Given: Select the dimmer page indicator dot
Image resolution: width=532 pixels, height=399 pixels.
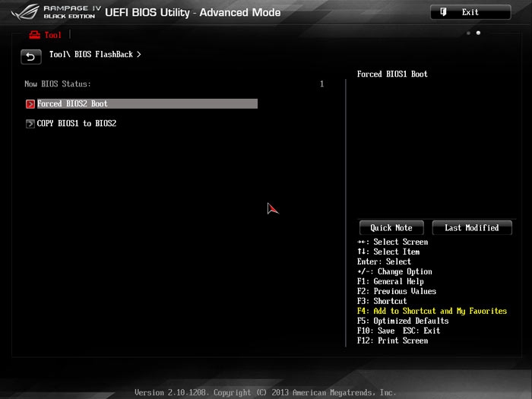Looking at the screenshot, I should point(468,33).
